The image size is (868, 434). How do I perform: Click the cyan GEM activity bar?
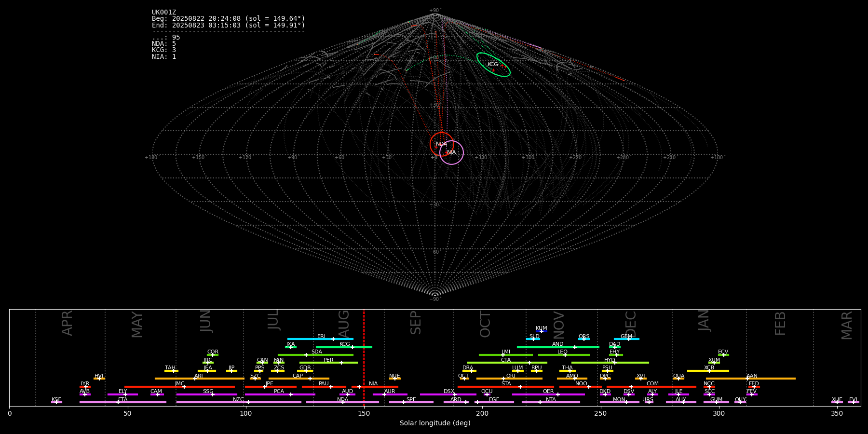pyautogui.click(x=626, y=339)
